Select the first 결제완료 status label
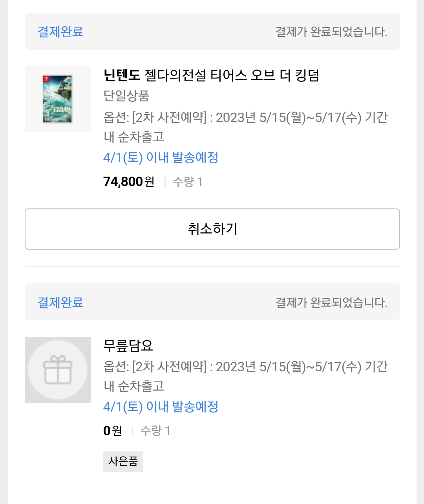This screenshot has height=504, width=424. [x=60, y=31]
